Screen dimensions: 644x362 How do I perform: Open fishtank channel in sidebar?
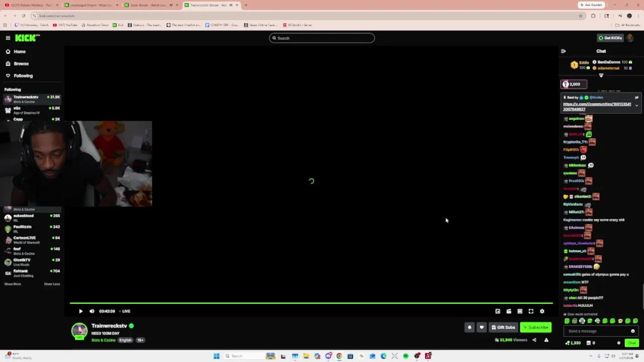click(32, 273)
